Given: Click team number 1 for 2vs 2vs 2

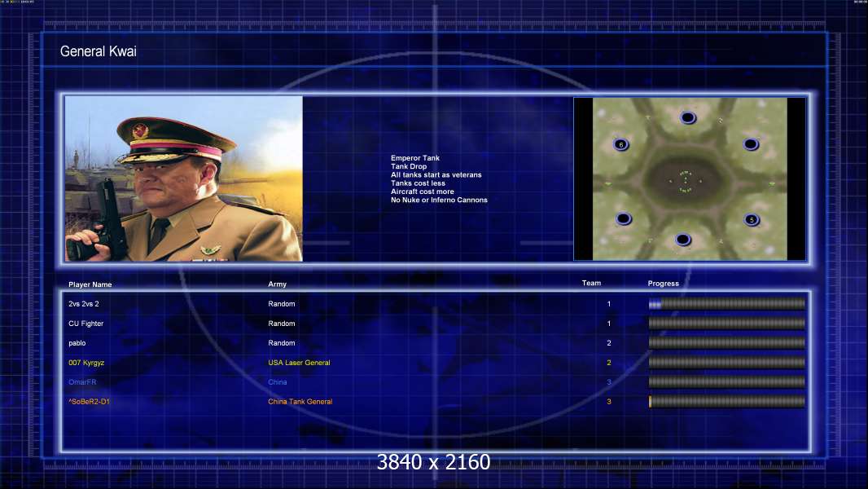Looking at the screenshot, I should coord(609,304).
